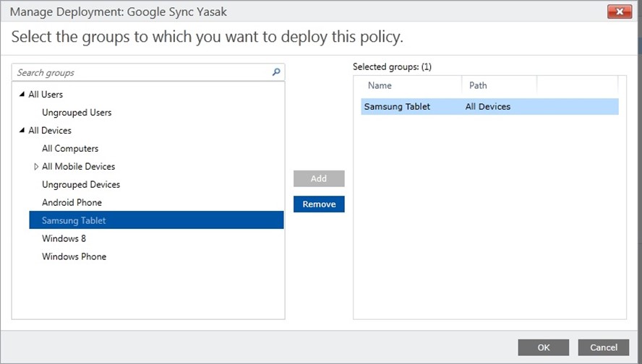Confirm deployment with OK

544,347
